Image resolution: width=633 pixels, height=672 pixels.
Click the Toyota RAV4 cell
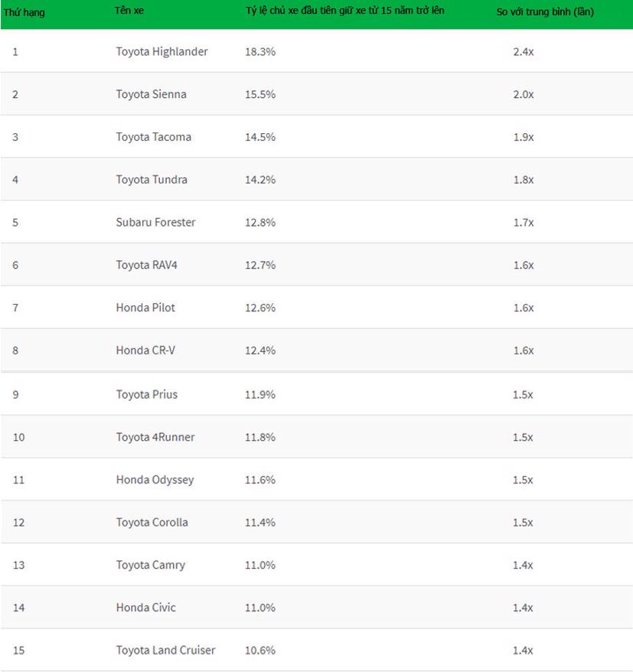146,265
